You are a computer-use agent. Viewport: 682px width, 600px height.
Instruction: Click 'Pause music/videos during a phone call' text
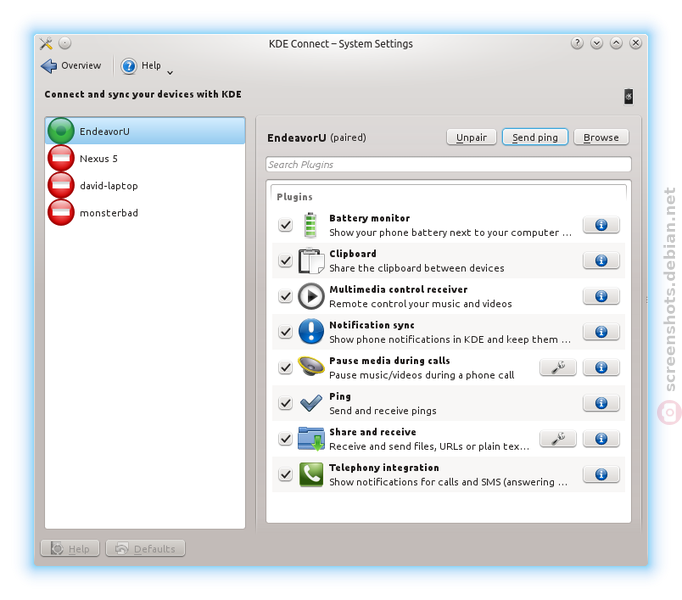pyautogui.click(x=421, y=375)
